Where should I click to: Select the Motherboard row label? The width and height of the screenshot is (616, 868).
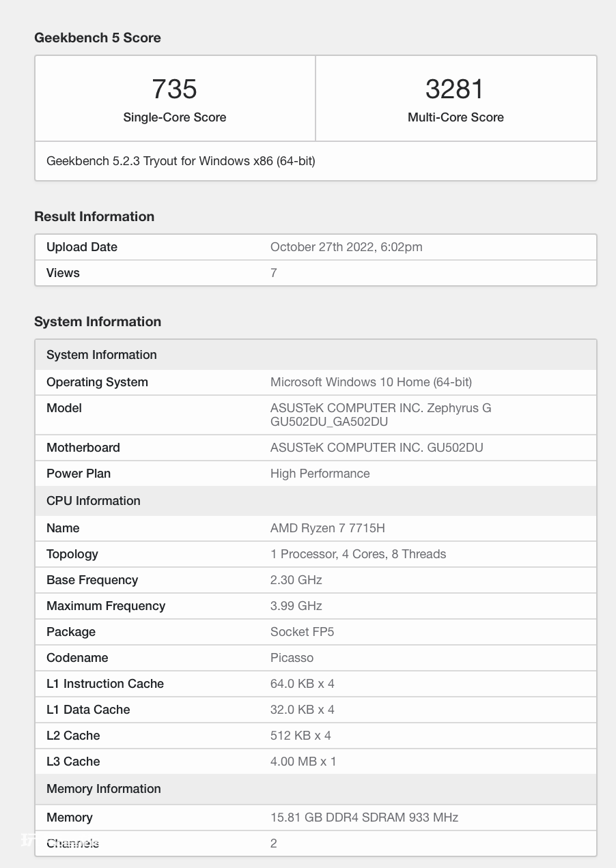(x=83, y=448)
